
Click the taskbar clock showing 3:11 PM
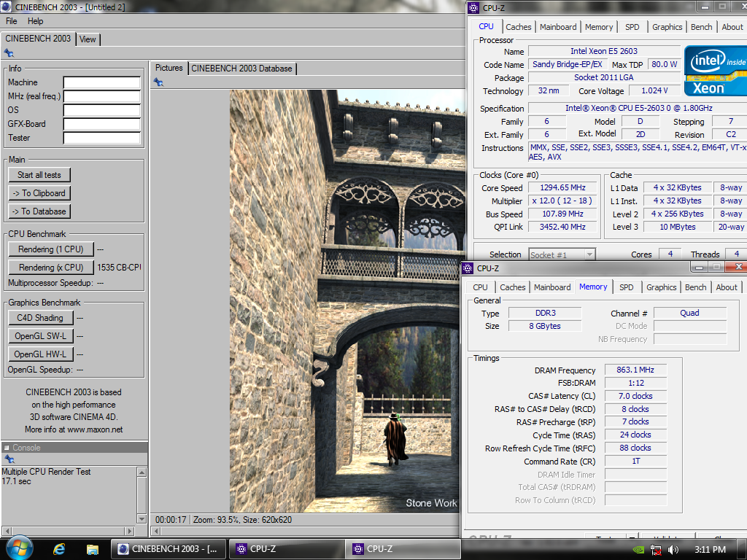(x=710, y=550)
